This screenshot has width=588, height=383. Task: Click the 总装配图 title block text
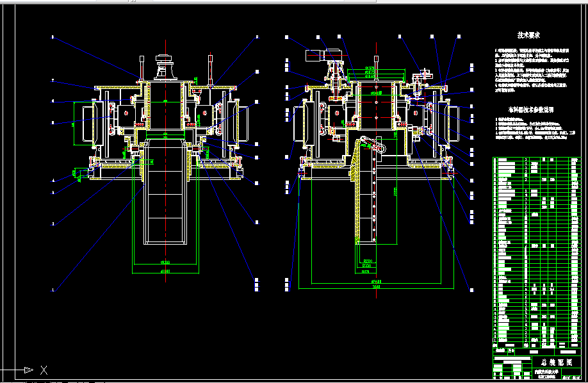pos(557,362)
